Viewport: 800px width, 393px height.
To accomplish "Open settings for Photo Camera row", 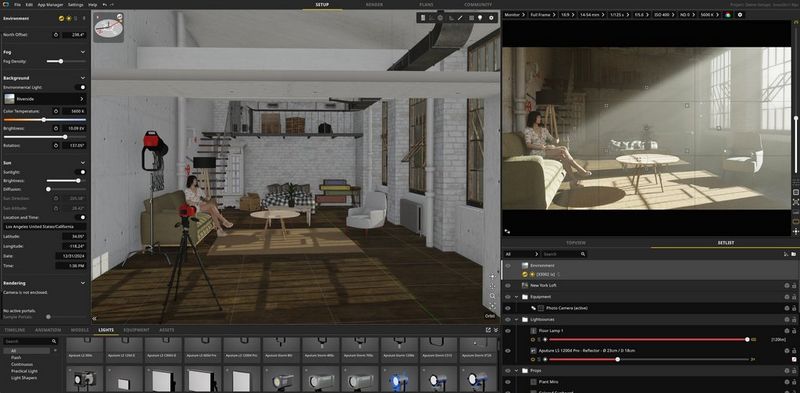I will [787, 308].
